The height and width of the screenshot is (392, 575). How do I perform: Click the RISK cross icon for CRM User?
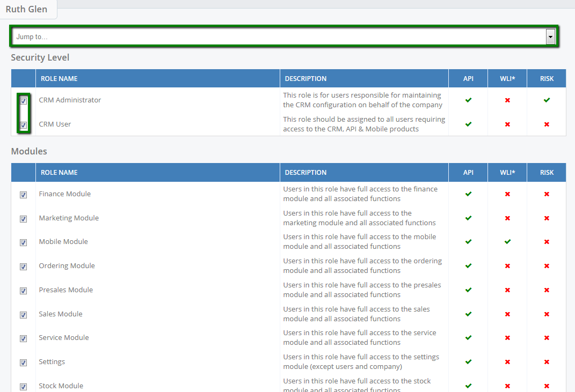tap(547, 124)
